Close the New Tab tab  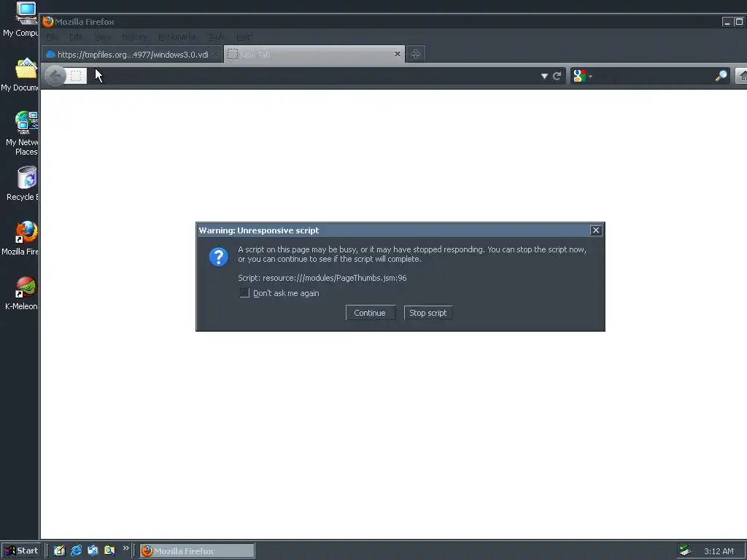(x=398, y=54)
